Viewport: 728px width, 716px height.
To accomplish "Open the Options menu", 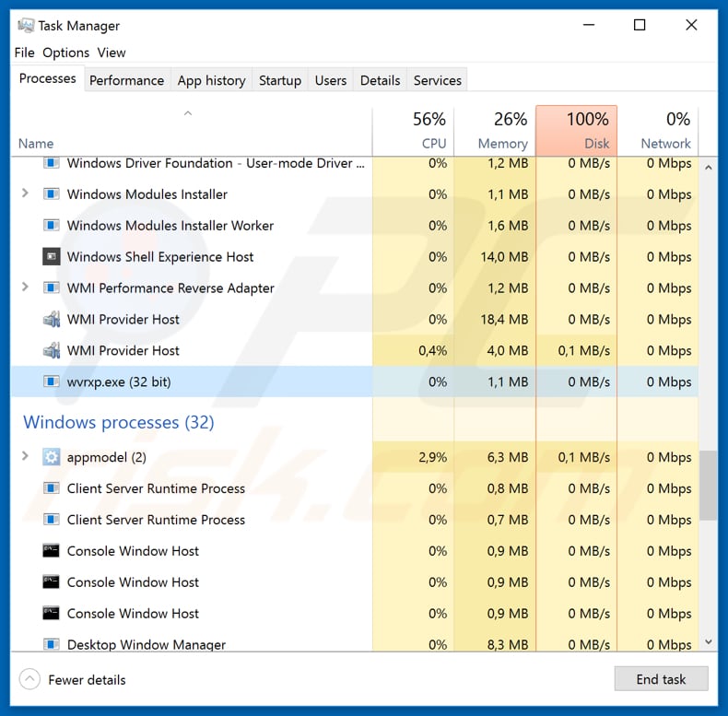I will (66, 53).
